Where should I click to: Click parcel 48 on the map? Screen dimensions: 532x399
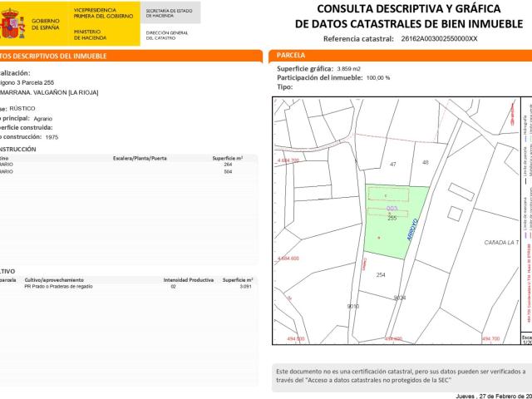coord(426,161)
